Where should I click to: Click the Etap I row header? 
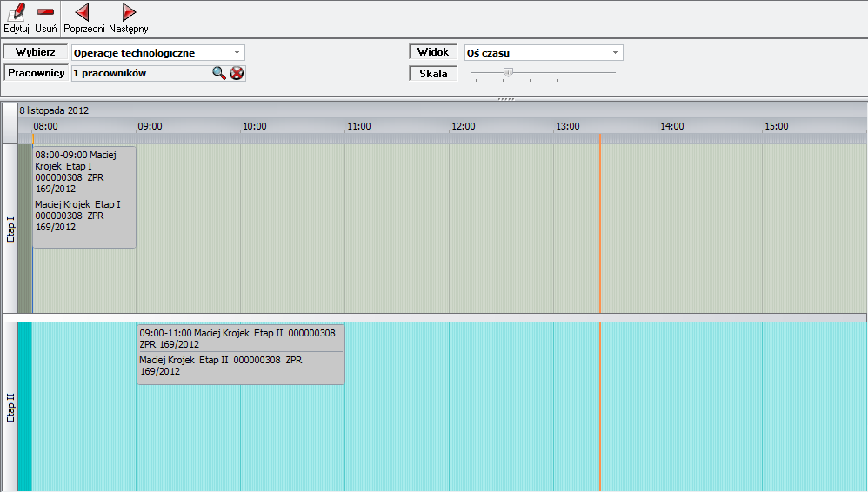[x=10, y=229]
